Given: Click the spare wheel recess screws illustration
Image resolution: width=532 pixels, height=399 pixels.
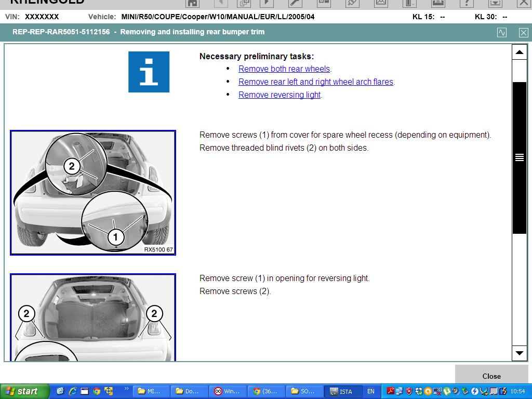Looking at the screenshot, I should pos(93,193).
